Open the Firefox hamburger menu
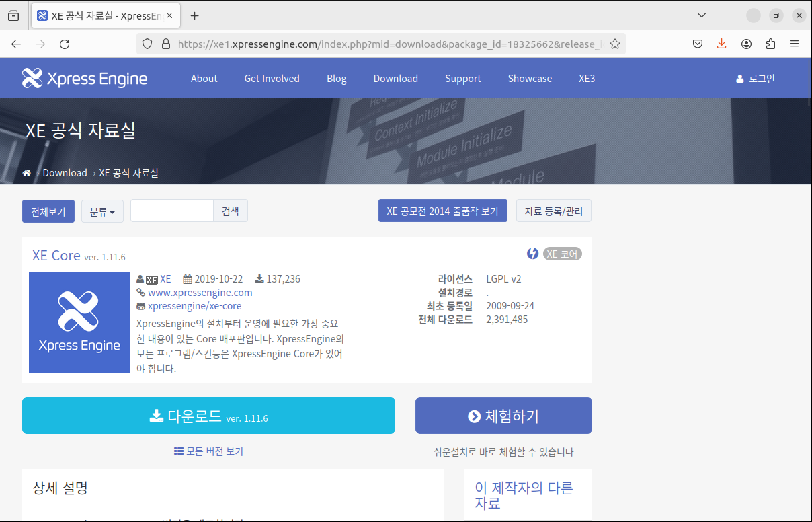The width and height of the screenshot is (812, 522). click(795, 44)
